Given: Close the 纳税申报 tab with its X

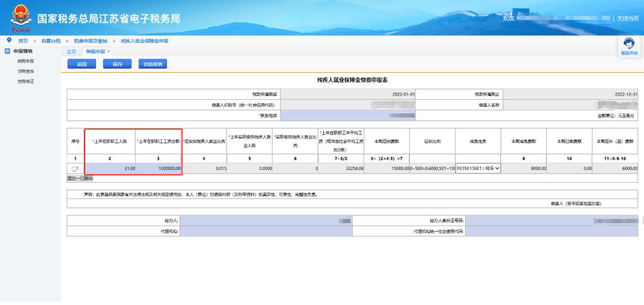Looking at the screenshot, I should [x=109, y=52].
